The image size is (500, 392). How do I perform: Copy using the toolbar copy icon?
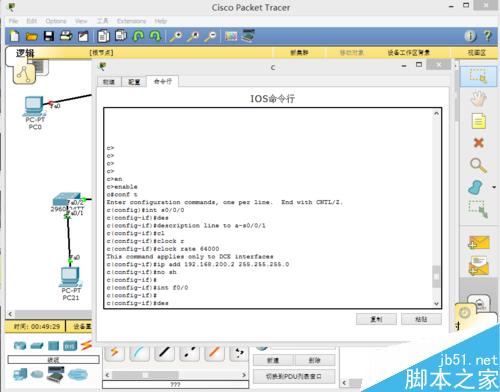click(x=103, y=36)
